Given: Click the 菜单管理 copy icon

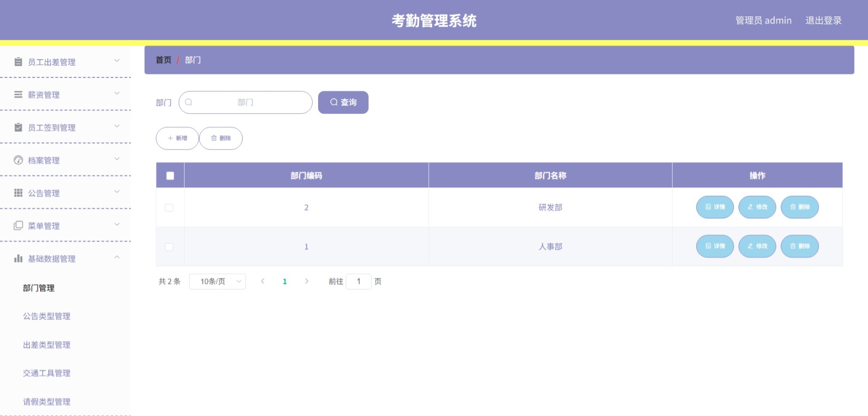Looking at the screenshot, I should 18,225.
